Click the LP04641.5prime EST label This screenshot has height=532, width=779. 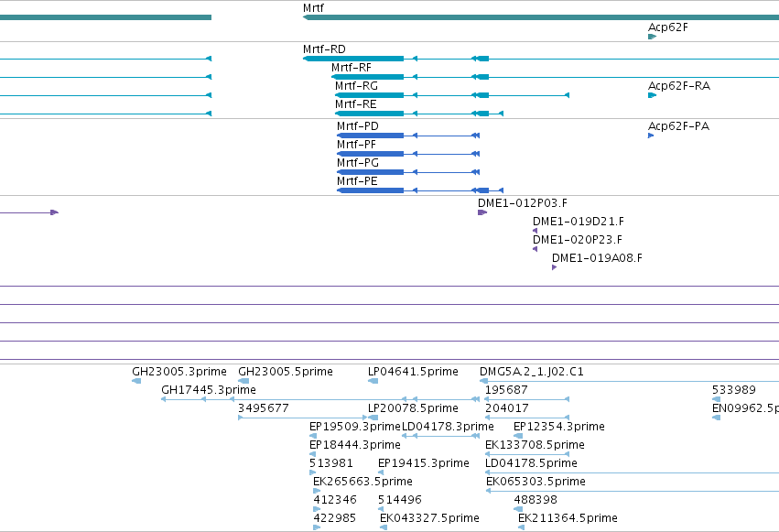[x=413, y=372]
